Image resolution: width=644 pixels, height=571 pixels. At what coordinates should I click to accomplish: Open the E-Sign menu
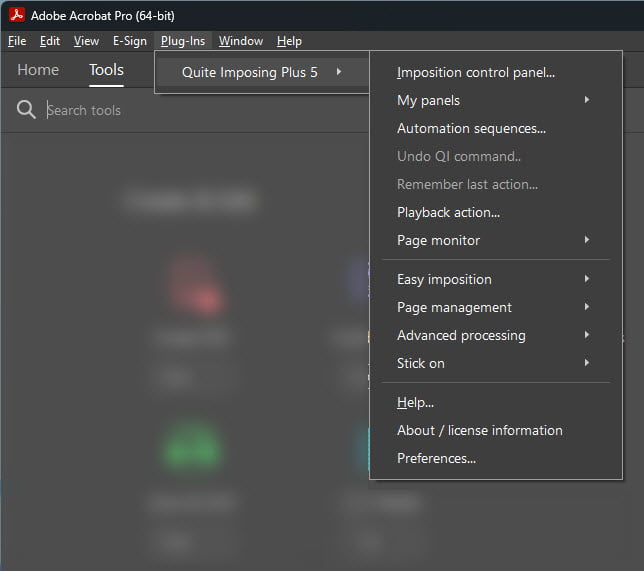(130, 41)
